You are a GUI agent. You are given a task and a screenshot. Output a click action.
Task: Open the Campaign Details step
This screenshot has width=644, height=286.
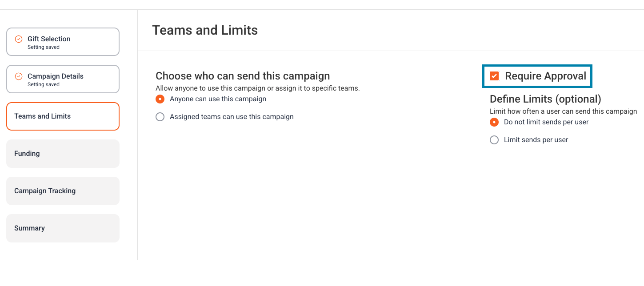click(63, 79)
